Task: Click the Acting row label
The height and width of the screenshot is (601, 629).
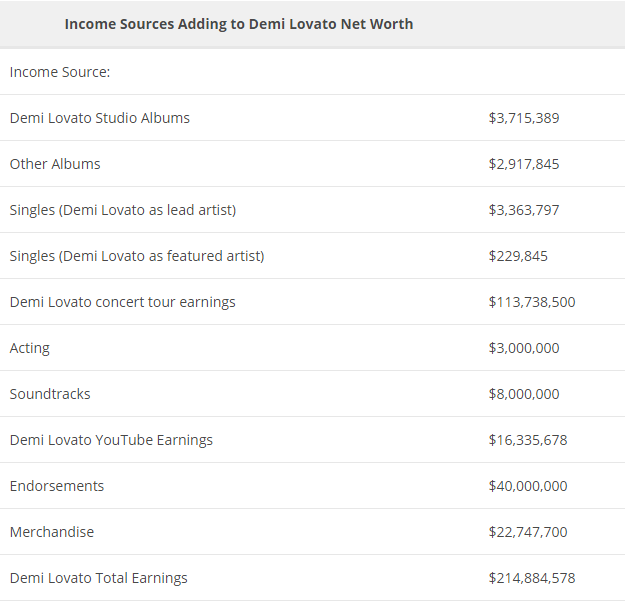Action: coord(30,348)
